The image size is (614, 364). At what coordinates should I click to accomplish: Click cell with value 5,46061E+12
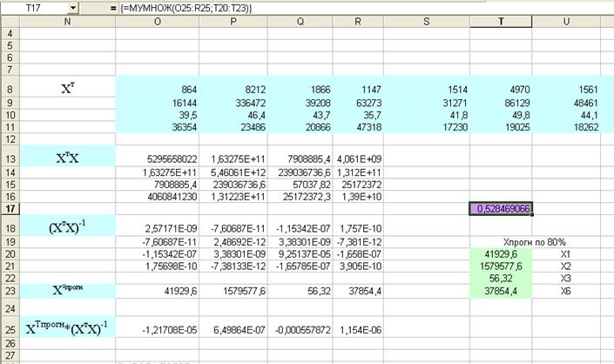coord(233,172)
